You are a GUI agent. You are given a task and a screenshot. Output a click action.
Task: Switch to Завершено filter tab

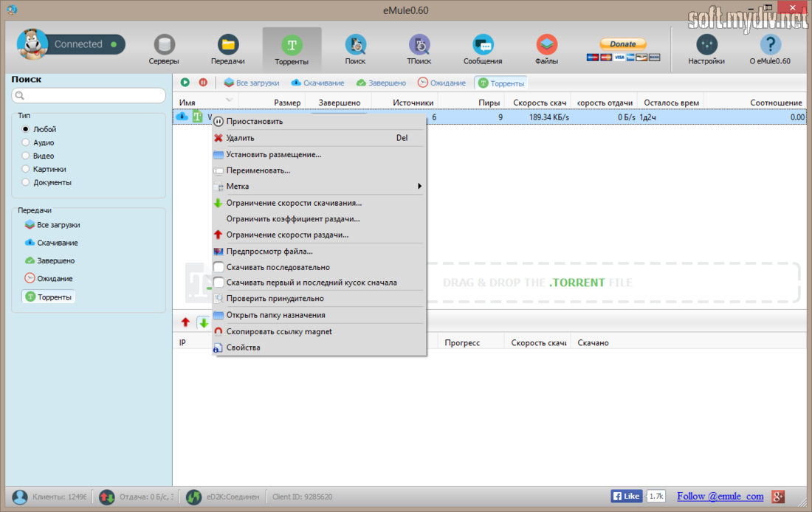pyautogui.click(x=381, y=83)
